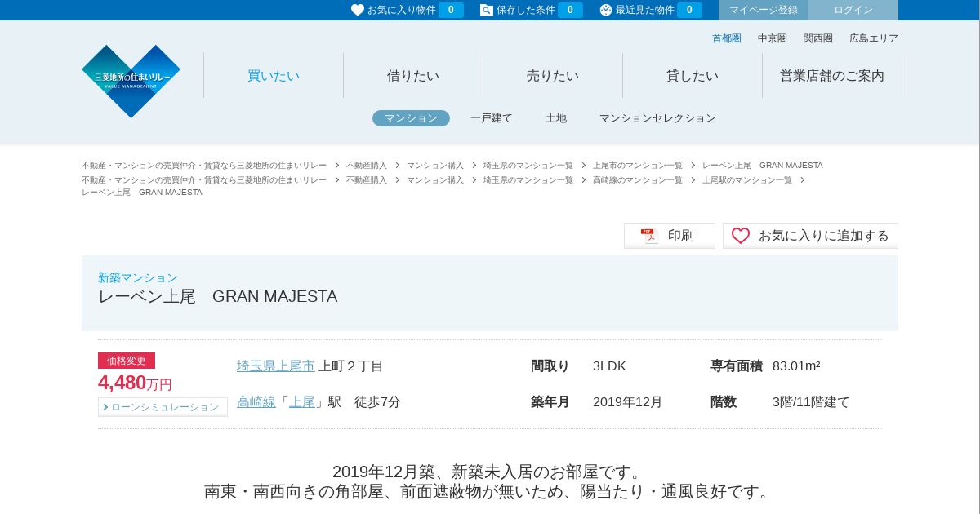
Task: Click breadcrumb 上尾駅のマンション一覧
Action: (x=747, y=180)
